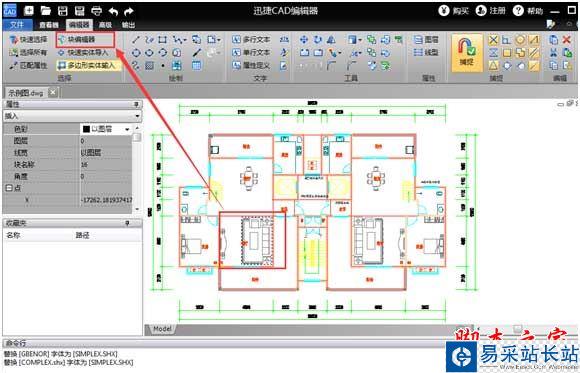Toggle the perpendicular snap icon
The image size is (580, 373).
pos(506,40)
